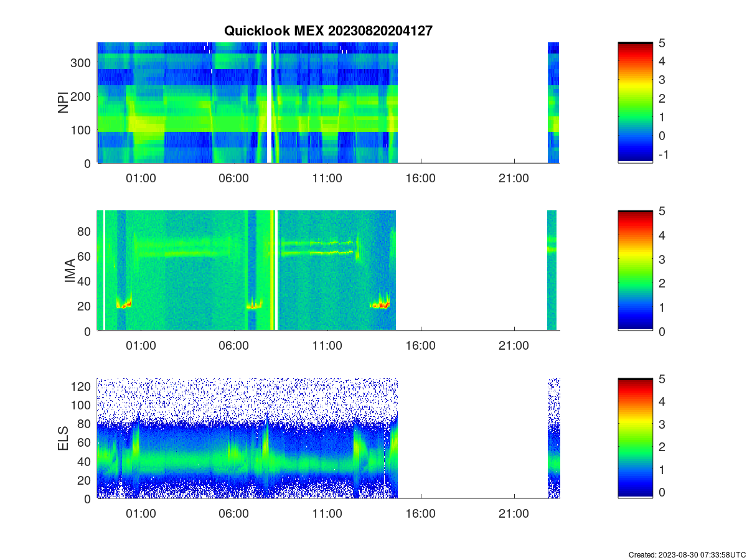
Task: Click the 16:00 tick under ELS plot
Action: [x=421, y=513]
